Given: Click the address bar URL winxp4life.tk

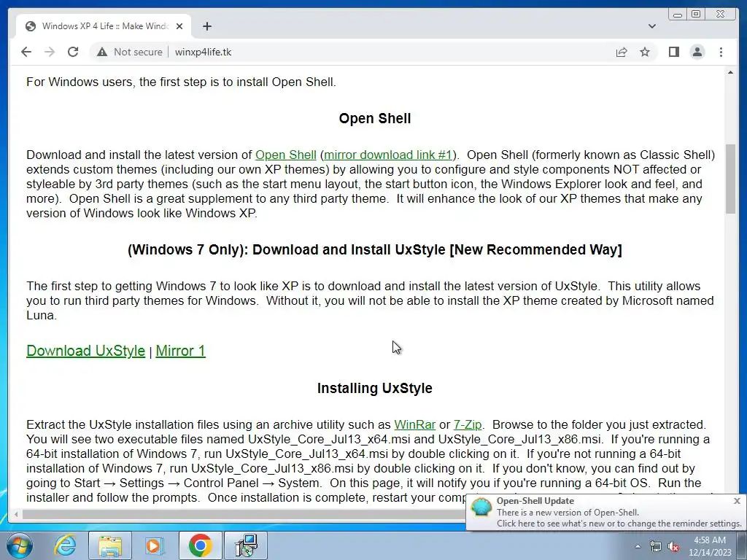Looking at the screenshot, I should point(203,52).
